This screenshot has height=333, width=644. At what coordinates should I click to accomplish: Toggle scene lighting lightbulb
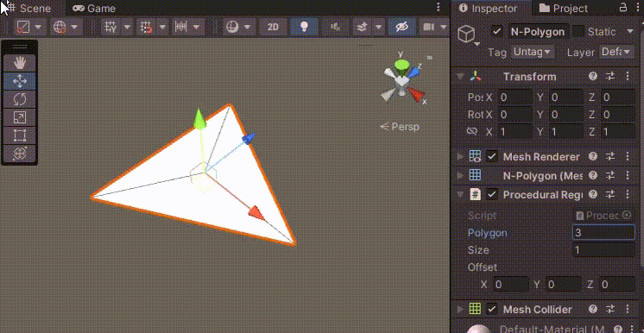(x=304, y=27)
